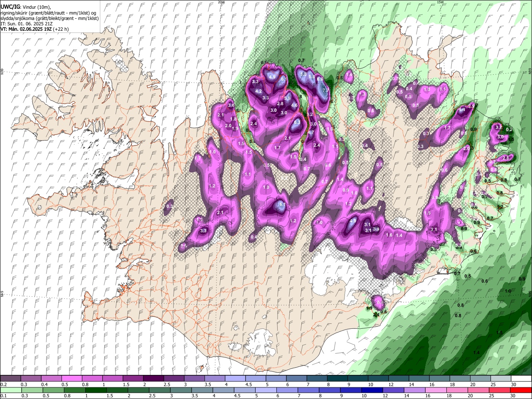Select the lilac 14 swatch in lower legend row
Screen dimensions: 532x399
point(415,390)
